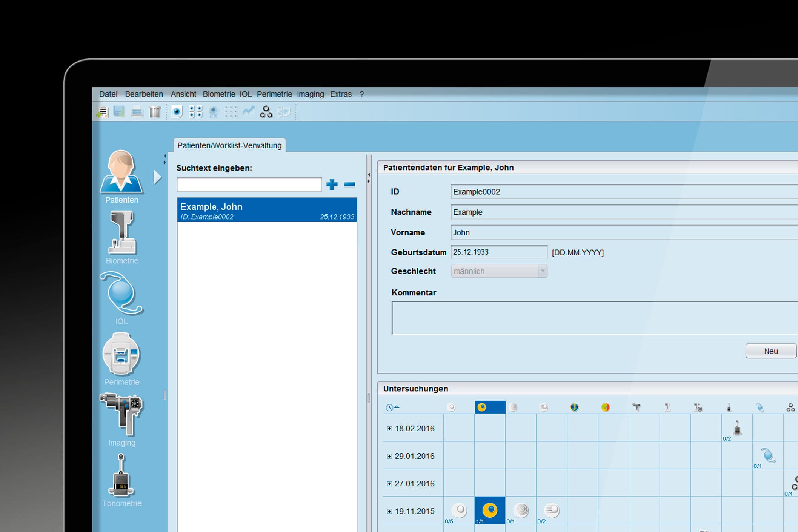798x532 pixels.
Task: Click the Neu button
Action: point(770,351)
